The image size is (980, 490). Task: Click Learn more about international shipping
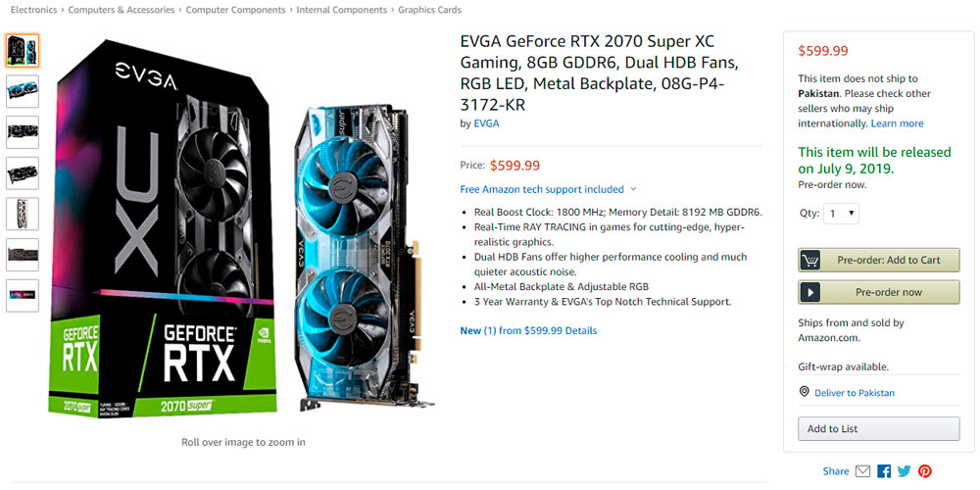click(x=897, y=123)
